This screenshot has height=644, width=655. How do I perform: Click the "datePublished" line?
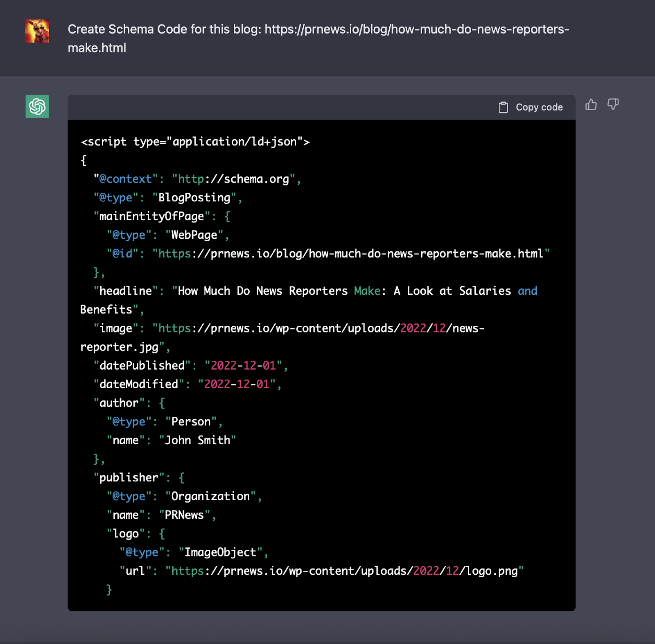tap(191, 366)
